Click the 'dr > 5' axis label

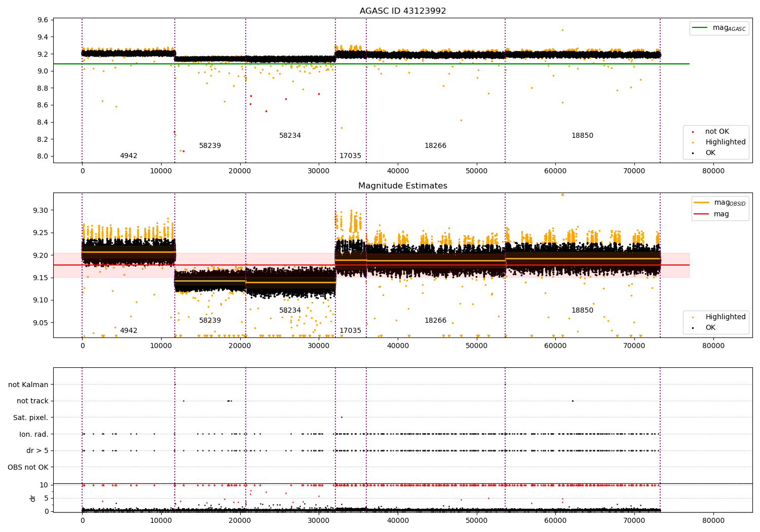pyautogui.click(x=37, y=451)
